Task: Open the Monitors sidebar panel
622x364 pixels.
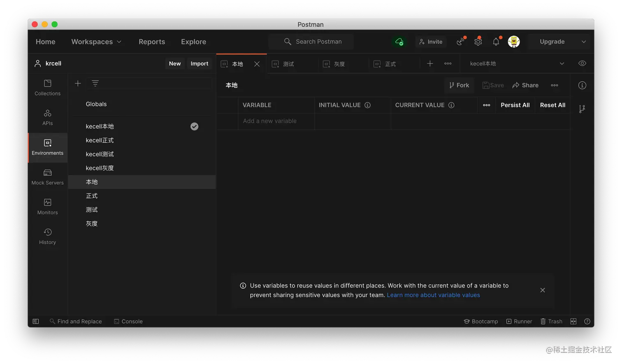Action: coord(47,207)
